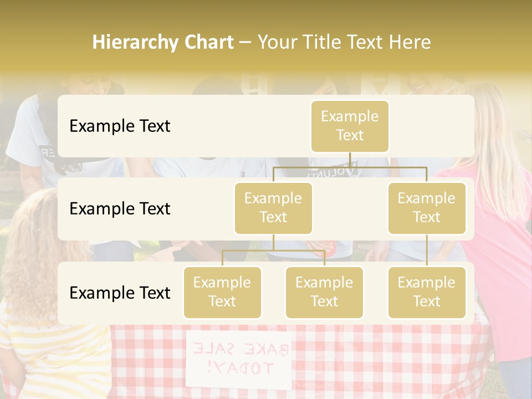This screenshot has width=532, height=399.
Task: Click "Your Title Text Here" in title
Action: pyautogui.click(x=344, y=42)
